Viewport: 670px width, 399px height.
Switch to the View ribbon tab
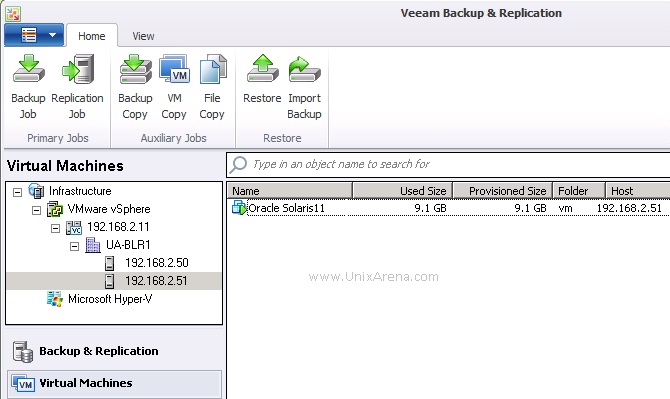click(x=143, y=36)
